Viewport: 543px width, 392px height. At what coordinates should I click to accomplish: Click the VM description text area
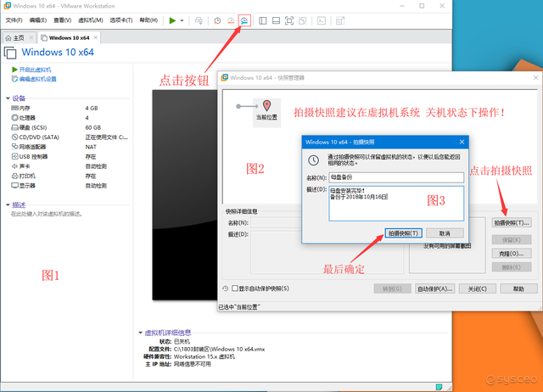tap(47, 214)
